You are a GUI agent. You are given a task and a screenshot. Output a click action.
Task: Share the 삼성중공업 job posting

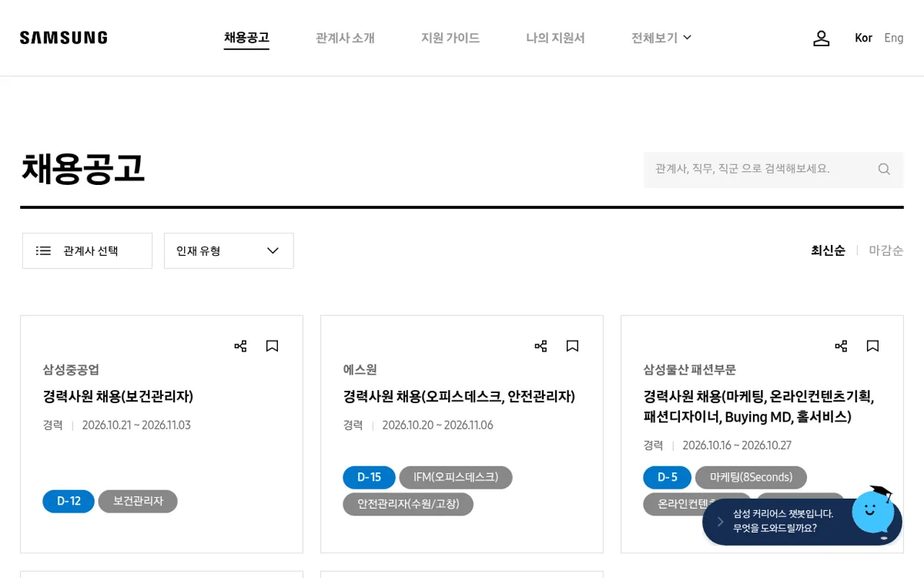(240, 346)
